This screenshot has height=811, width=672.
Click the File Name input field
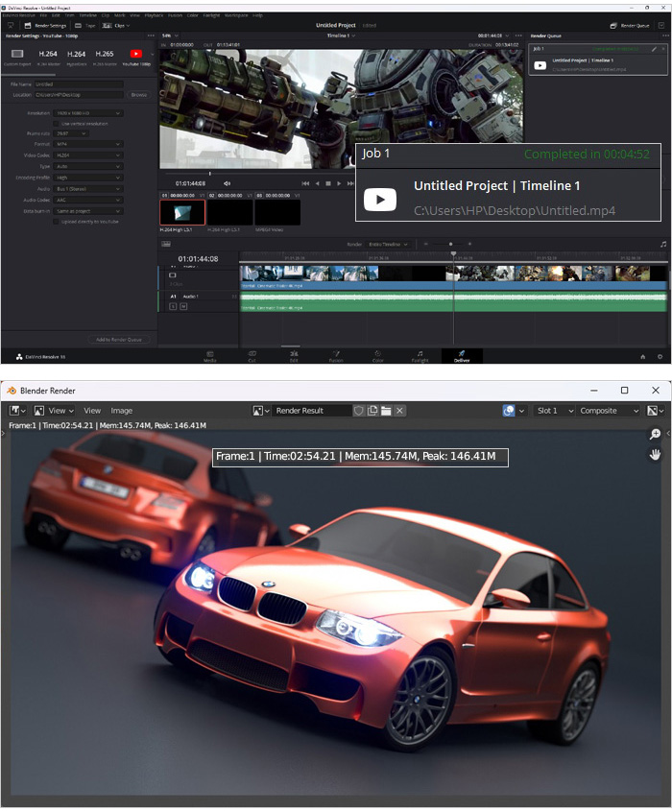[79, 83]
